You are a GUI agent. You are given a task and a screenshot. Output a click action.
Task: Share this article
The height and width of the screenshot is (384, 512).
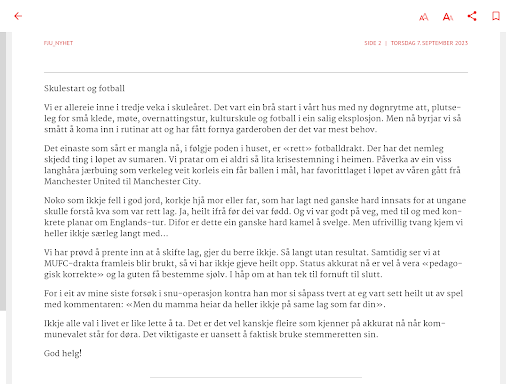coord(472,16)
